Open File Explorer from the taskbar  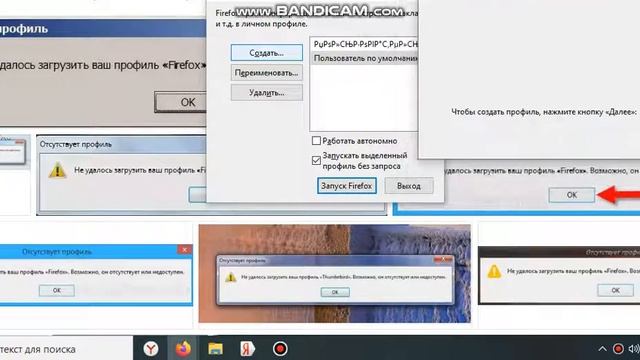(x=216, y=349)
